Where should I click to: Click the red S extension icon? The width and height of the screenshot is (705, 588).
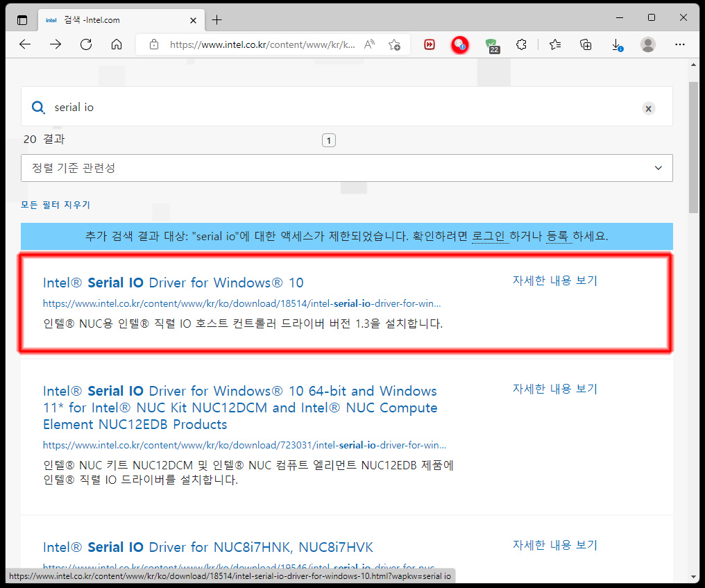click(460, 44)
